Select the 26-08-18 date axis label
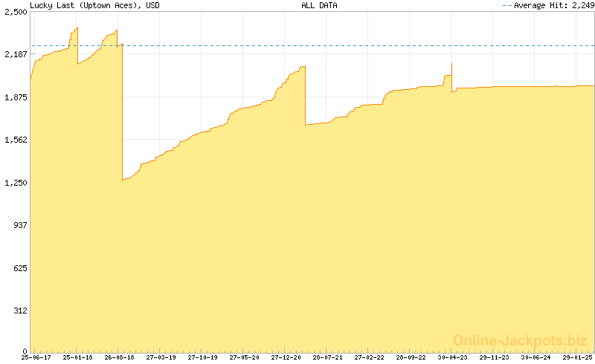This screenshot has width=595, height=364. (x=120, y=357)
